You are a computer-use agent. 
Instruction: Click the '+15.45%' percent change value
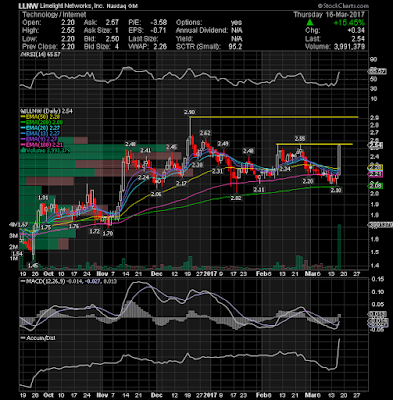tap(349, 23)
